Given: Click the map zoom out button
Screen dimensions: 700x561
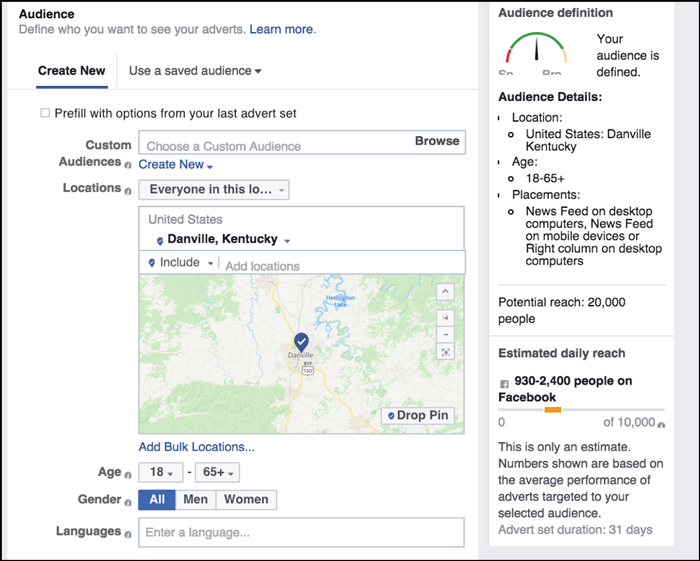Looking at the screenshot, I should [445, 334].
